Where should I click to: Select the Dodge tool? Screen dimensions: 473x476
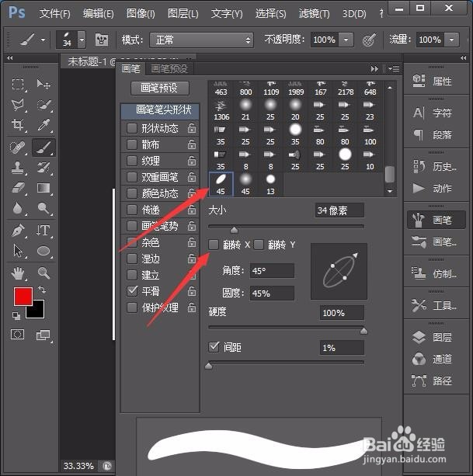click(43, 208)
